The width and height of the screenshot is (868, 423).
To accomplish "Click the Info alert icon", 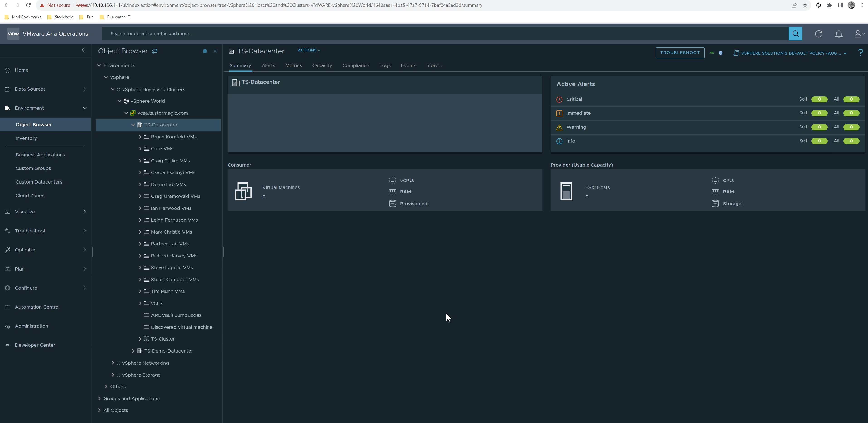I will point(559,141).
